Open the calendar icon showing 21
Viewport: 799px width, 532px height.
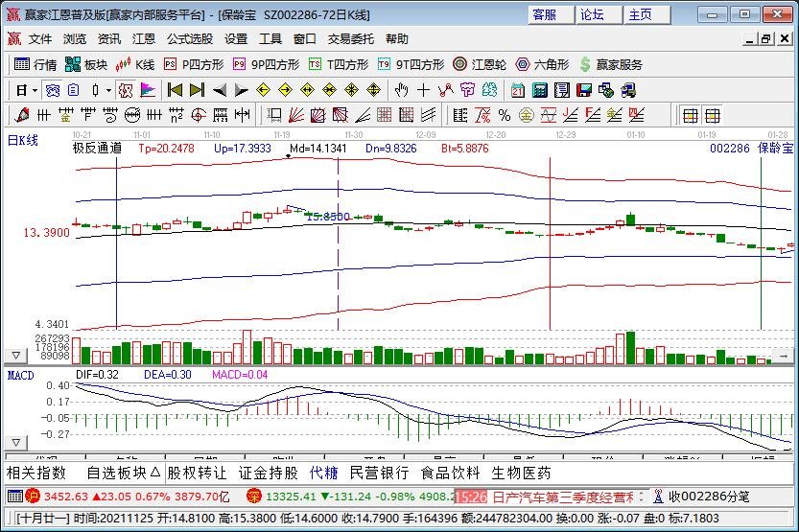click(518, 91)
